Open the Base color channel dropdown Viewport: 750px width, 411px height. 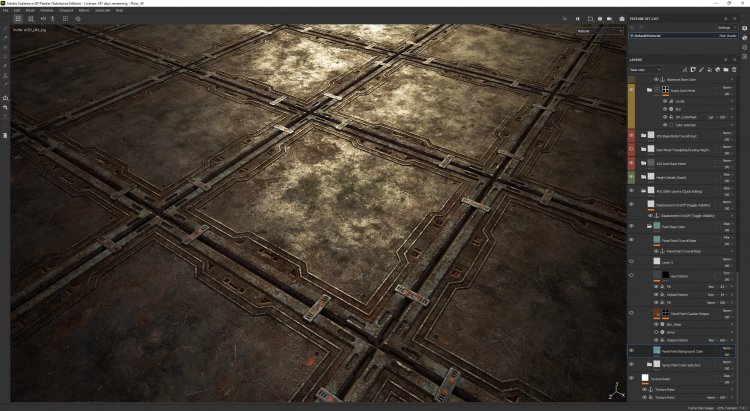[645, 70]
